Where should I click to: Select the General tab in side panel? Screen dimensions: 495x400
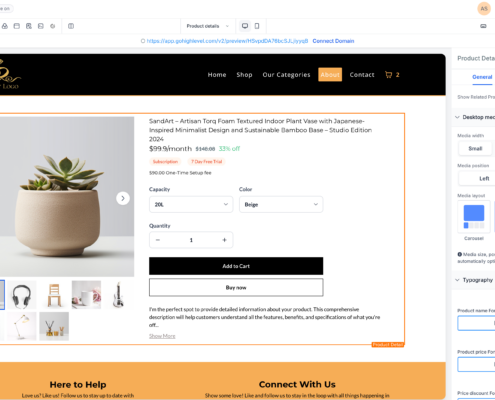point(482,77)
